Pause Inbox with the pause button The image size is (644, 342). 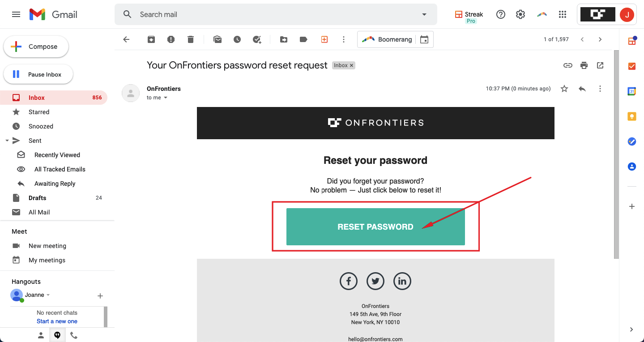(x=38, y=74)
